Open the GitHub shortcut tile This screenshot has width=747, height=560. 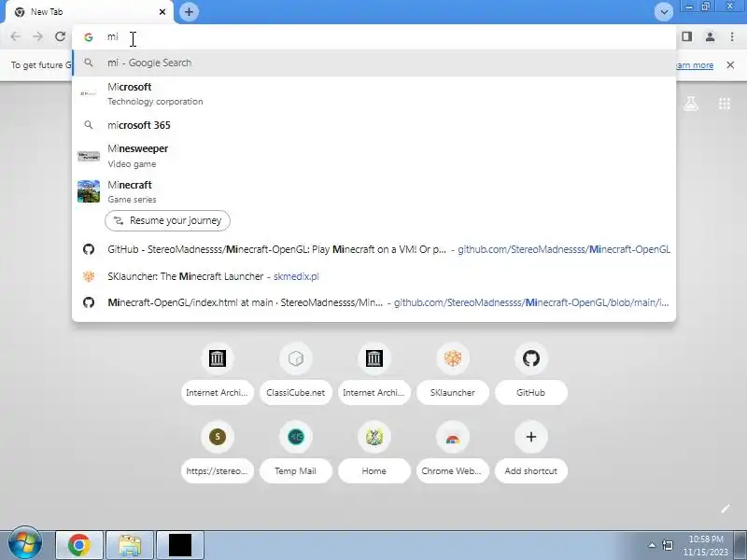[530, 374]
